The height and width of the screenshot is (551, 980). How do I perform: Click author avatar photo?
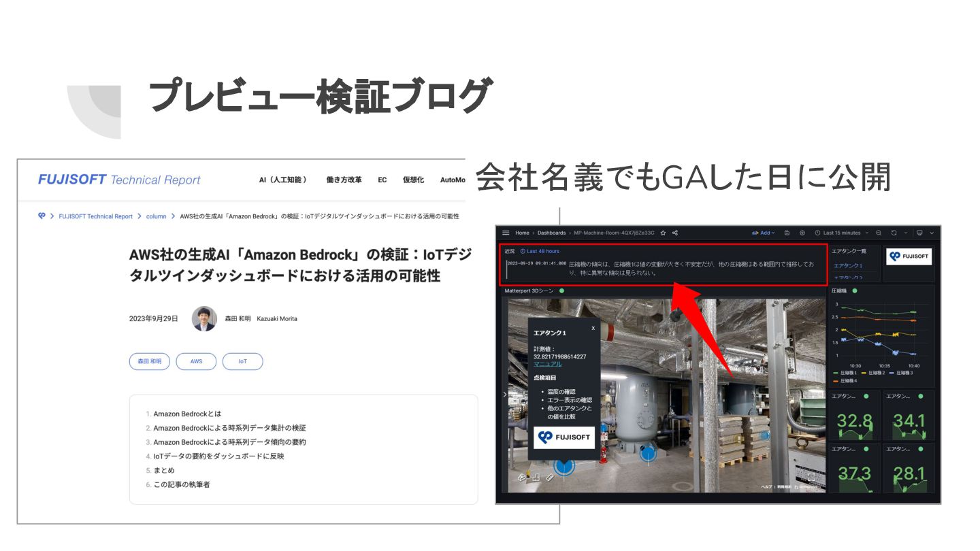(x=204, y=318)
